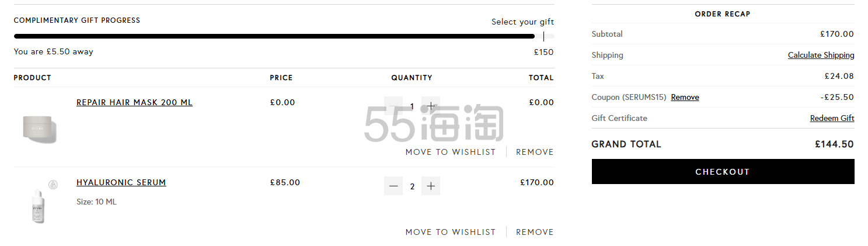
Task: Open Hyaluronic Serum product link
Action: pos(121,182)
